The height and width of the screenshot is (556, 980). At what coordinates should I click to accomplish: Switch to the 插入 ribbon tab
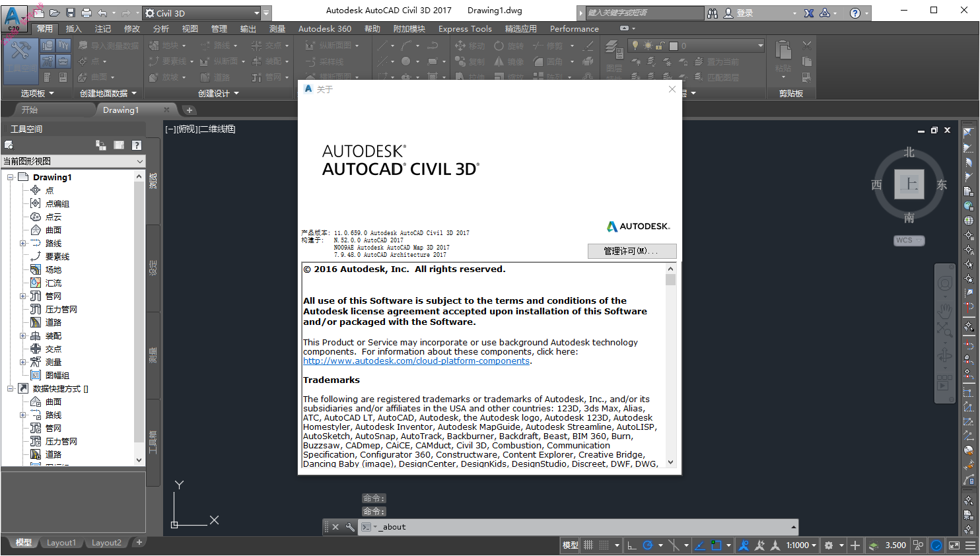coord(74,29)
